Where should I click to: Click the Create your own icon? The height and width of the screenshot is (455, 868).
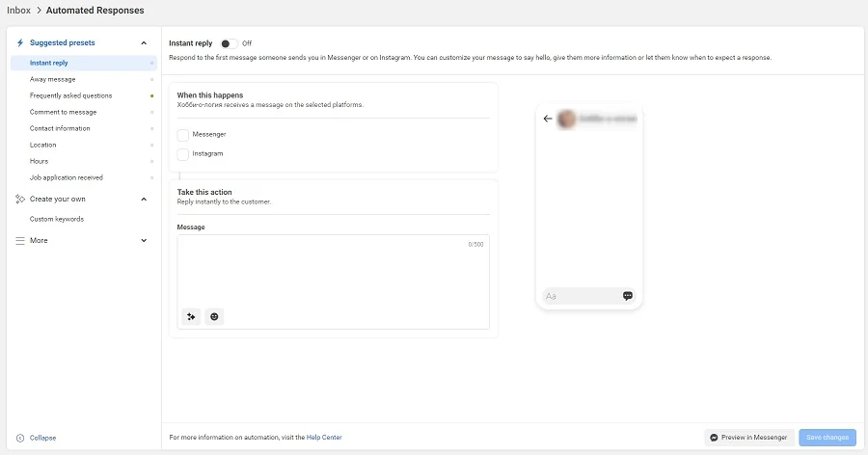(20, 200)
